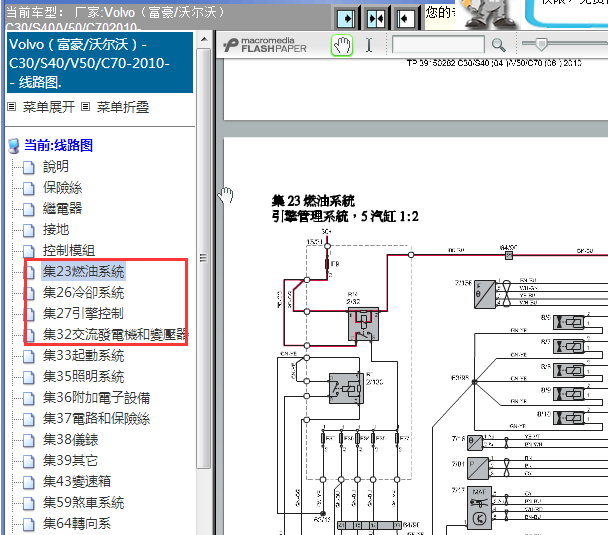Click the page icon next to 集64轉向系

click(x=28, y=524)
